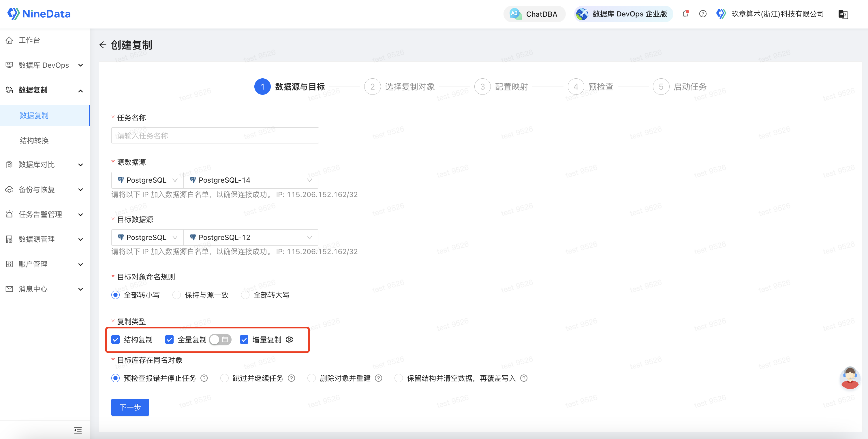Click the 下一步 button

click(x=130, y=407)
